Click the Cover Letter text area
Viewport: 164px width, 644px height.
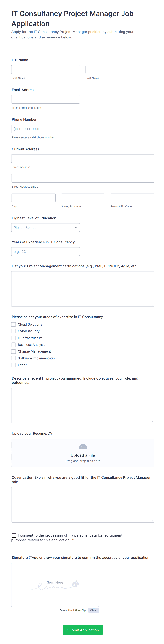83,504
